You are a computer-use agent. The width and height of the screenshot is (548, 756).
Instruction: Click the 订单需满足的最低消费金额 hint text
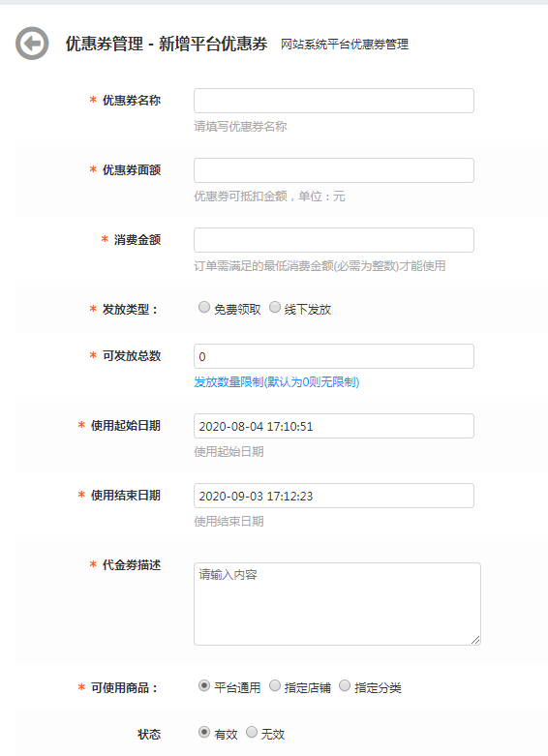320,266
